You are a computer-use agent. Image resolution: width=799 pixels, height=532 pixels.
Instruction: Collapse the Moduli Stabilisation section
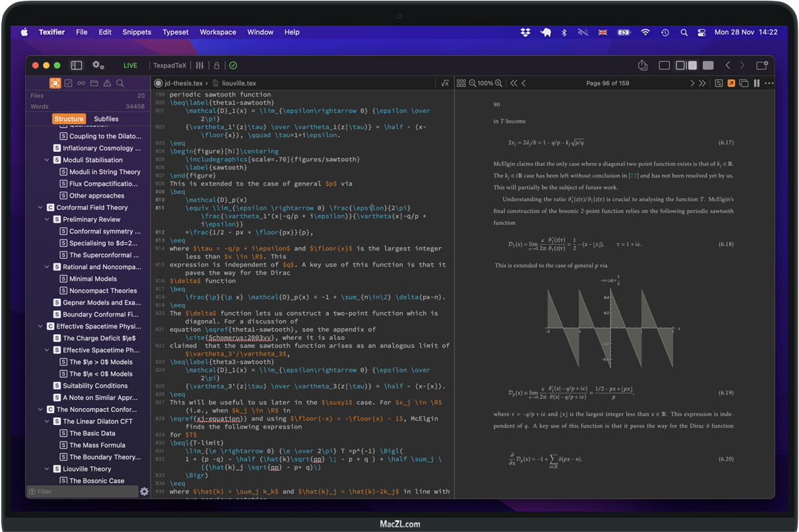(47, 160)
